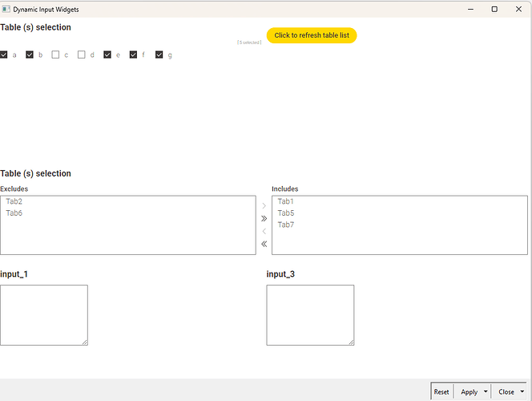Select Tab2 in the Excludes list
The width and height of the screenshot is (532, 401).
click(14, 201)
